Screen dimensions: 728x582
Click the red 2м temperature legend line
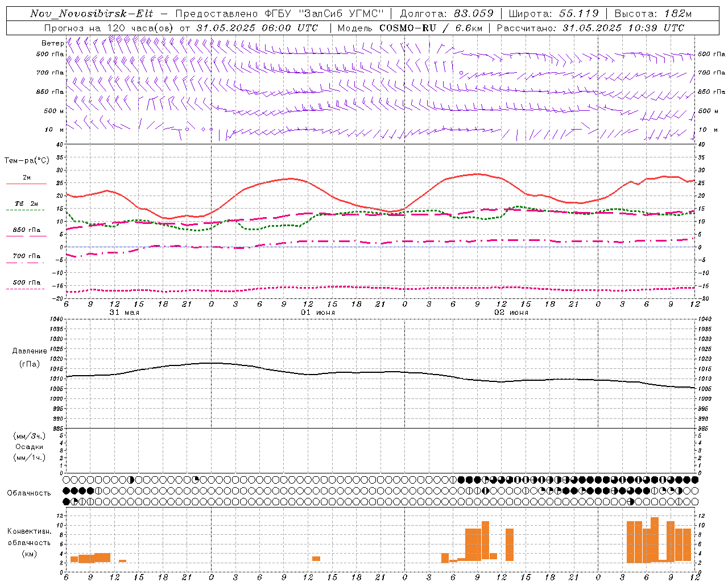pyautogui.click(x=26, y=184)
